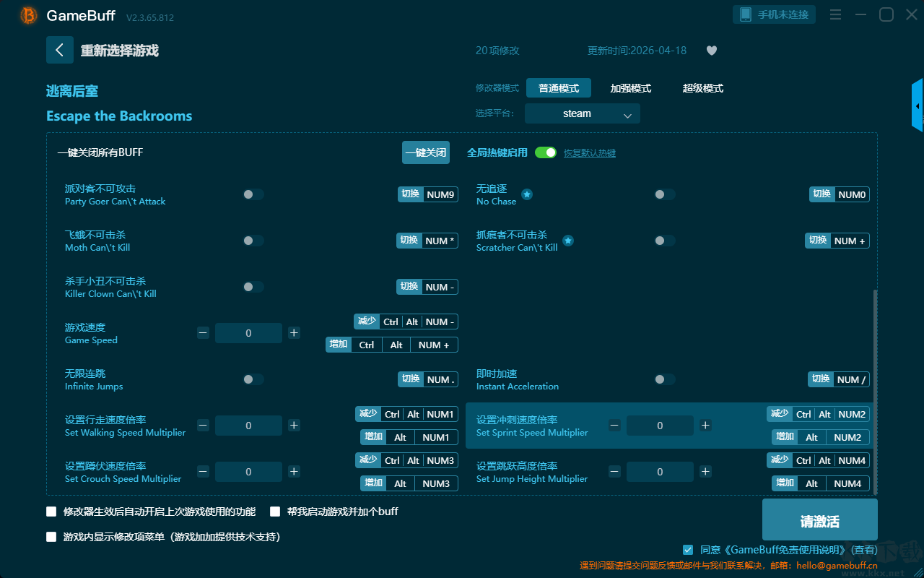Increase Game Speed with plus button
The height and width of the screenshot is (578, 924).
point(294,333)
